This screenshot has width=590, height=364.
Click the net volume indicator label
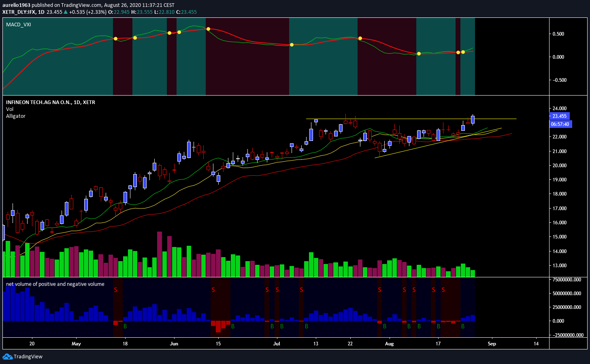55,284
